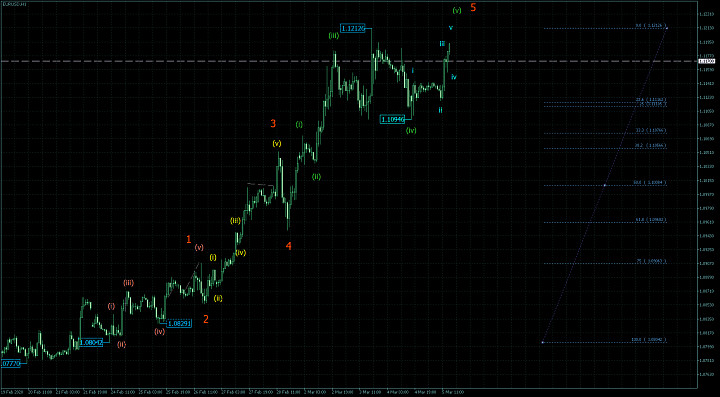The width and height of the screenshot is (720, 397).
Task: Click the current price marker on axis
Action: [x=707, y=61]
